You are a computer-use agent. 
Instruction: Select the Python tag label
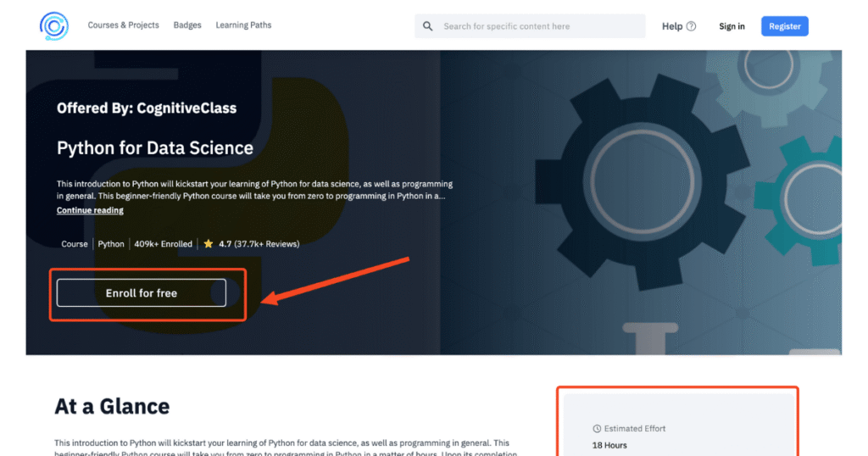coord(111,244)
